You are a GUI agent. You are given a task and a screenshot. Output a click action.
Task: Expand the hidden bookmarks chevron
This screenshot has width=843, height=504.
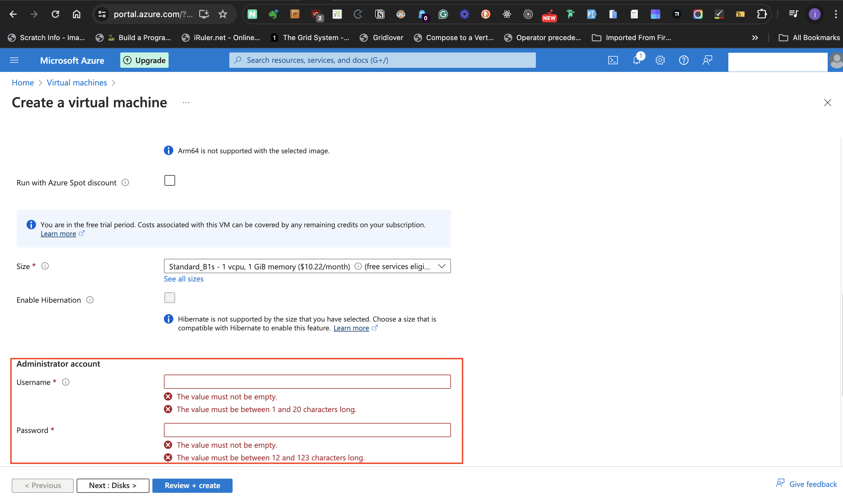(755, 37)
